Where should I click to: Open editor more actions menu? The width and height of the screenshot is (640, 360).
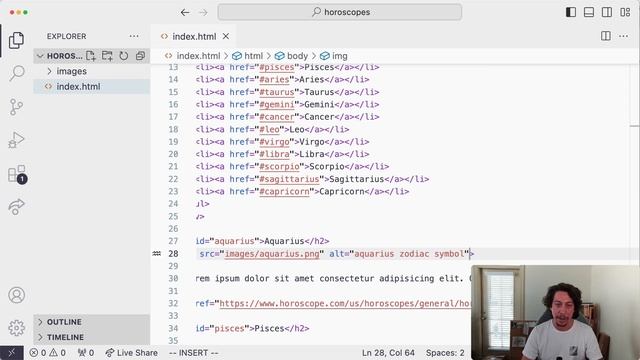[x=623, y=36]
